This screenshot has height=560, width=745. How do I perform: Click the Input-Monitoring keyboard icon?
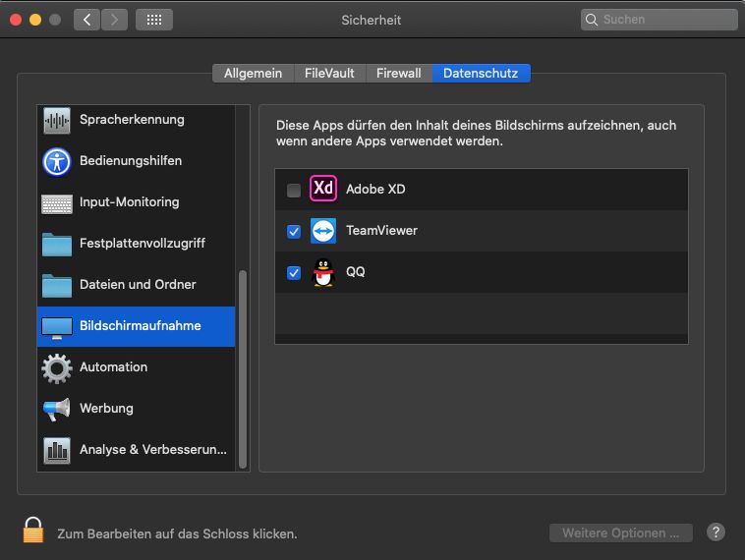click(57, 203)
